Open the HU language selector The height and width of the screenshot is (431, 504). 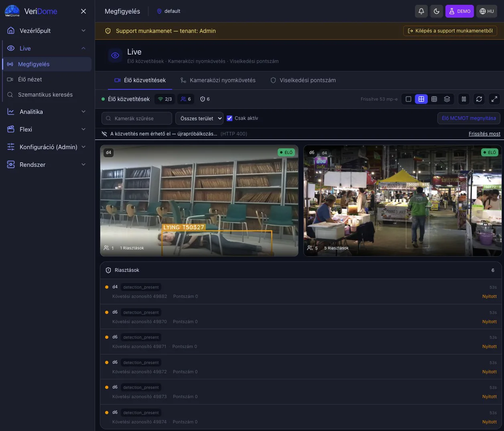click(487, 11)
